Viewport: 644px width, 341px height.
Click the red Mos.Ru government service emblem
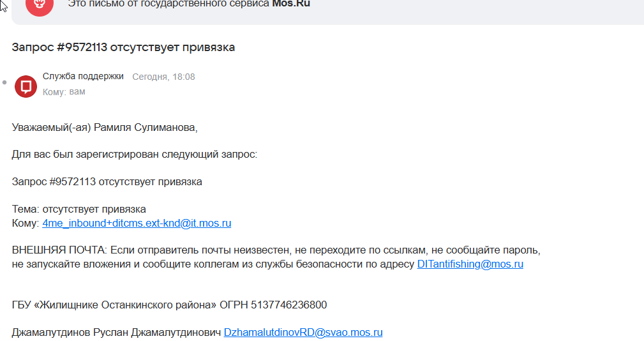coord(40,5)
